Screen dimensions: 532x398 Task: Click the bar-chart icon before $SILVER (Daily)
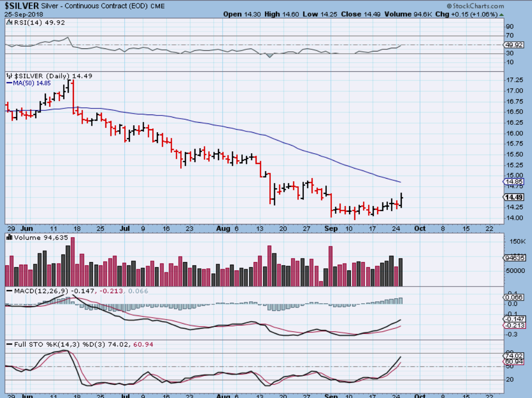[9, 76]
